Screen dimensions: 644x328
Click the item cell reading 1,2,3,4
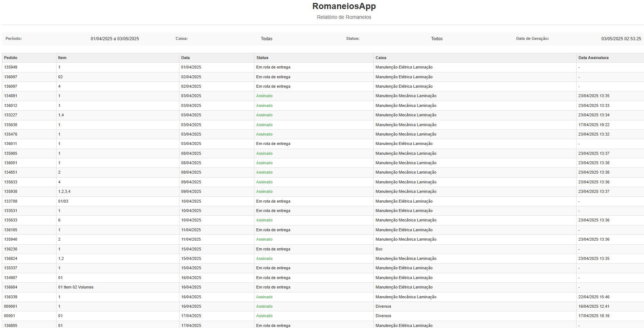click(65, 192)
